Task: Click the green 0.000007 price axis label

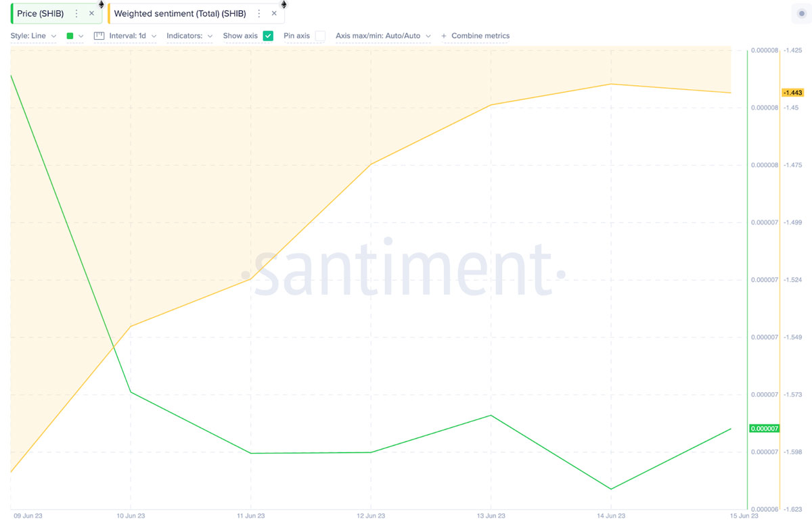Action: point(765,429)
